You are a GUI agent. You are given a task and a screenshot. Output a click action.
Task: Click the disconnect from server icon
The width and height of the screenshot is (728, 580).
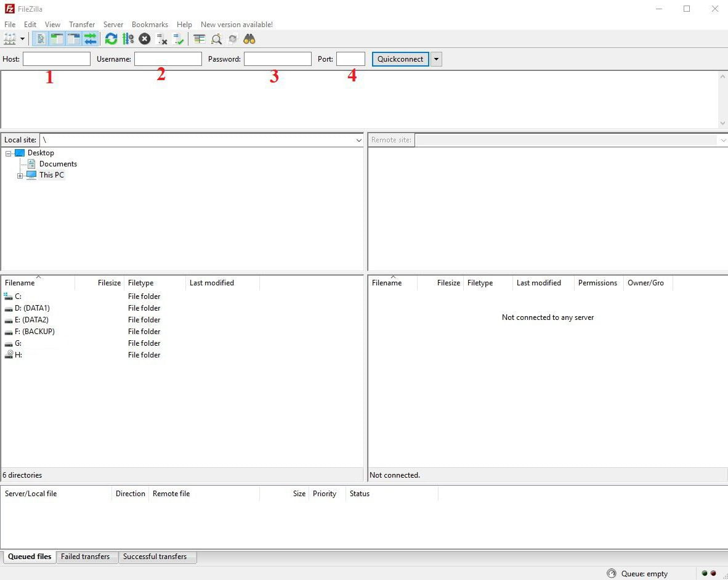pyautogui.click(x=161, y=39)
